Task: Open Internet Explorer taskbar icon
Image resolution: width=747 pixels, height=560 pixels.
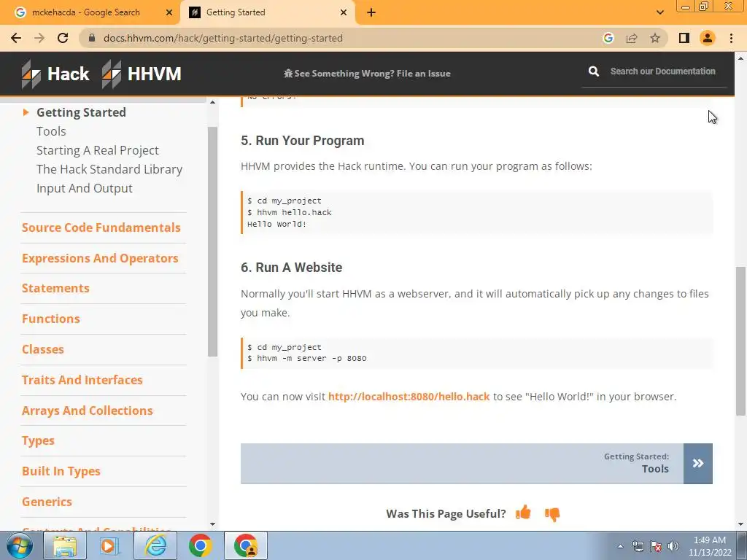Action: (x=155, y=545)
